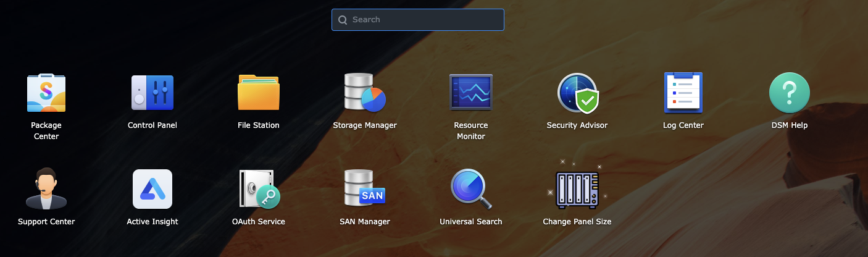868x257 pixels.
Task: Open the File Station folder icon
Action: coord(259,93)
